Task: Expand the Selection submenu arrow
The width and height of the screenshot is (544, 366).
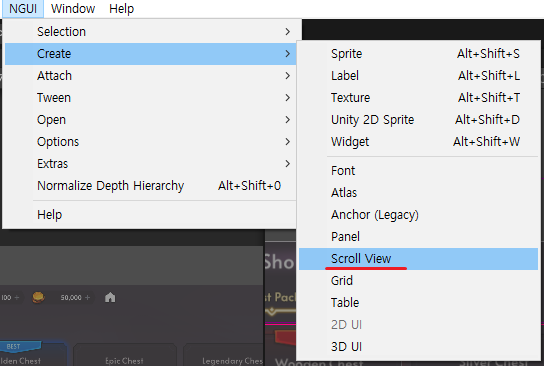Action: [287, 32]
